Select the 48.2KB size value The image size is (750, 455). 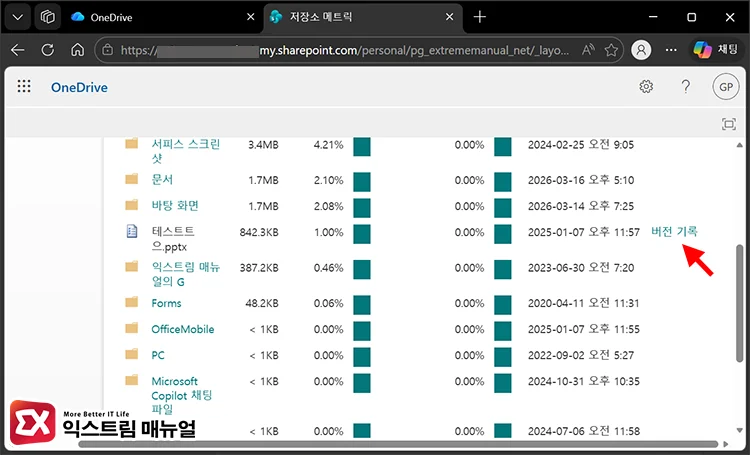click(x=262, y=303)
